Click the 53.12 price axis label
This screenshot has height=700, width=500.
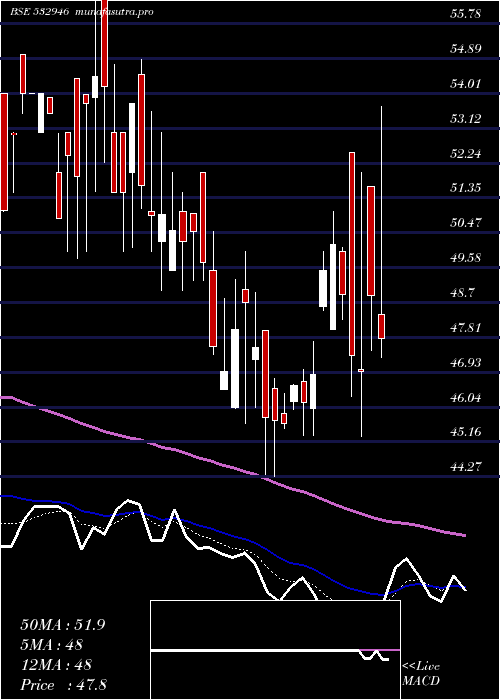click(x=465, y=119)
